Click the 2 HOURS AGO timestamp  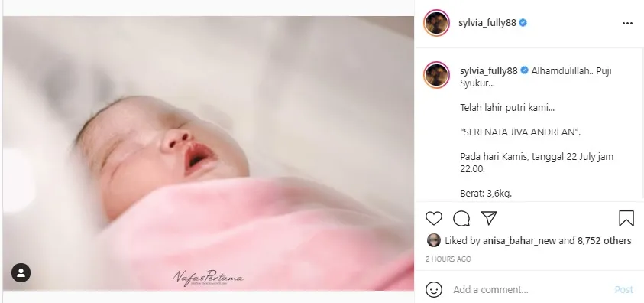tap(448, 259)
